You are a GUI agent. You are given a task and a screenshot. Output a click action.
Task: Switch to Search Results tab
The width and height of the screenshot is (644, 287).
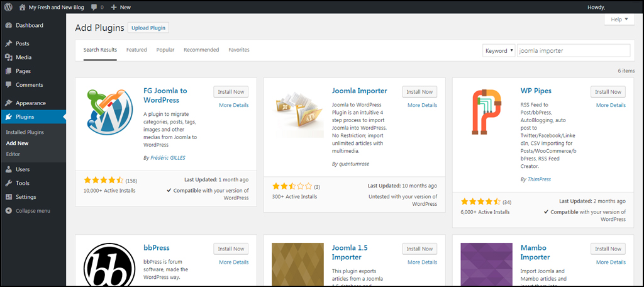coord(100,50)
